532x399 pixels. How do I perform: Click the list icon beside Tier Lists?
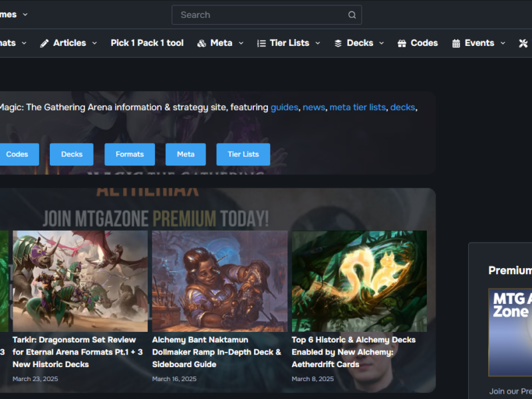pyautogui.click(x=261, y=43)
